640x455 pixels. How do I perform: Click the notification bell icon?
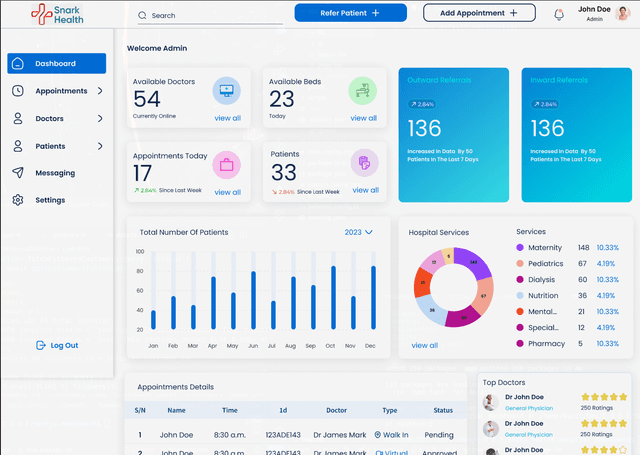coord(559,15)
